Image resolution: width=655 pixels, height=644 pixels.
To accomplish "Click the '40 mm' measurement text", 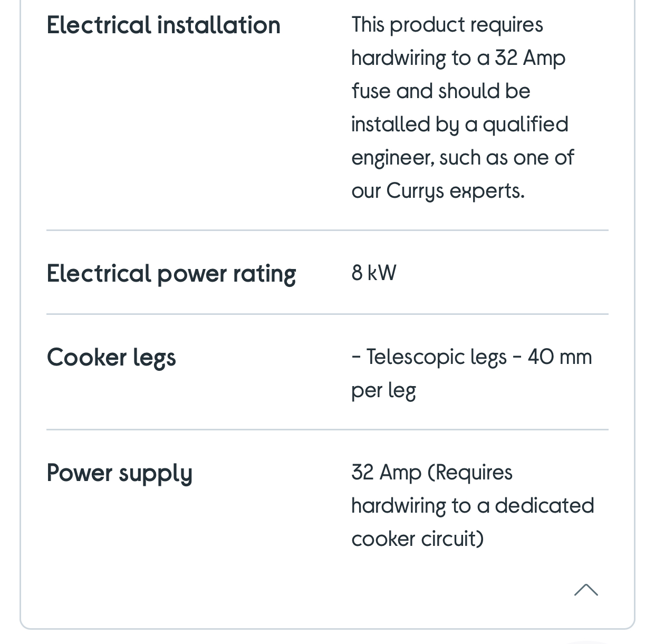I will (560, 357).
